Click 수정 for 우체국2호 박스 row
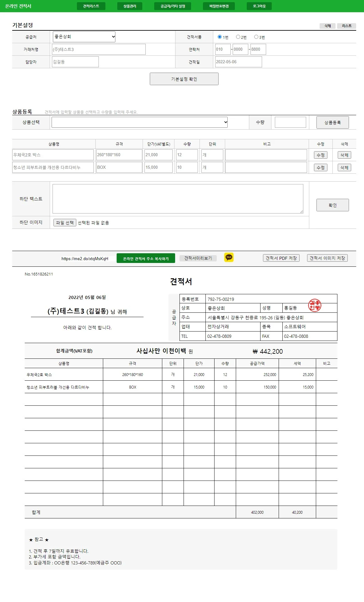364x602 pixels. 321,155
